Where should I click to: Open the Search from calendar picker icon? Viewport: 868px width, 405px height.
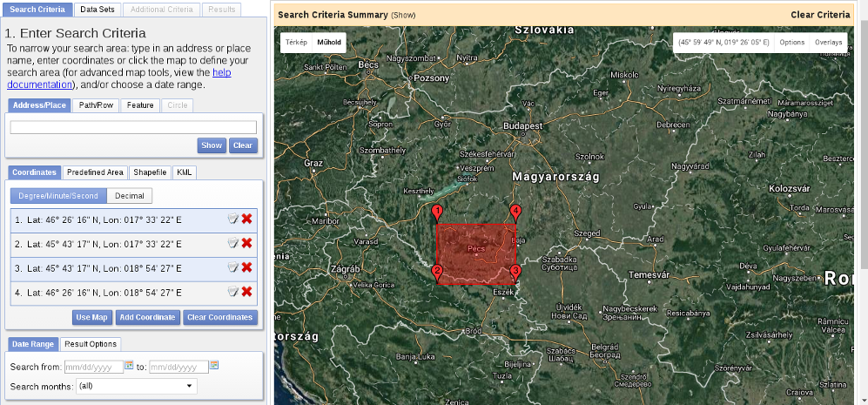point(129,365)
